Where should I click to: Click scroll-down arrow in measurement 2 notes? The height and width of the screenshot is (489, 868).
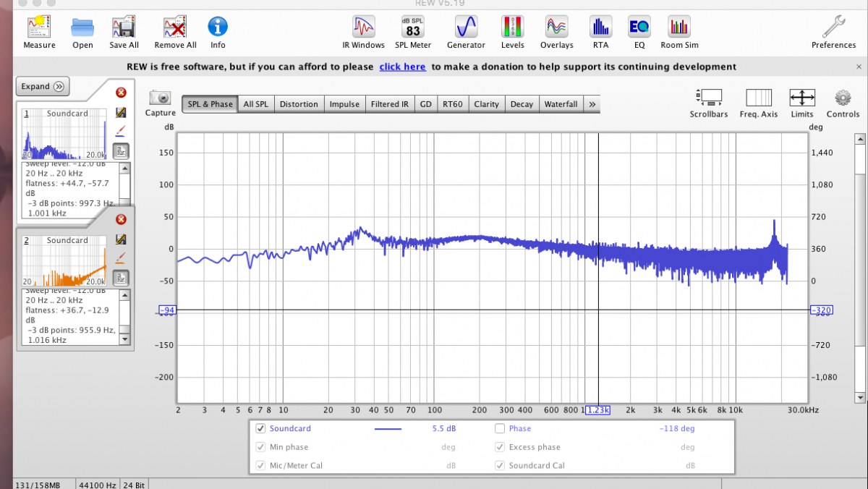(x=125, y=339)
